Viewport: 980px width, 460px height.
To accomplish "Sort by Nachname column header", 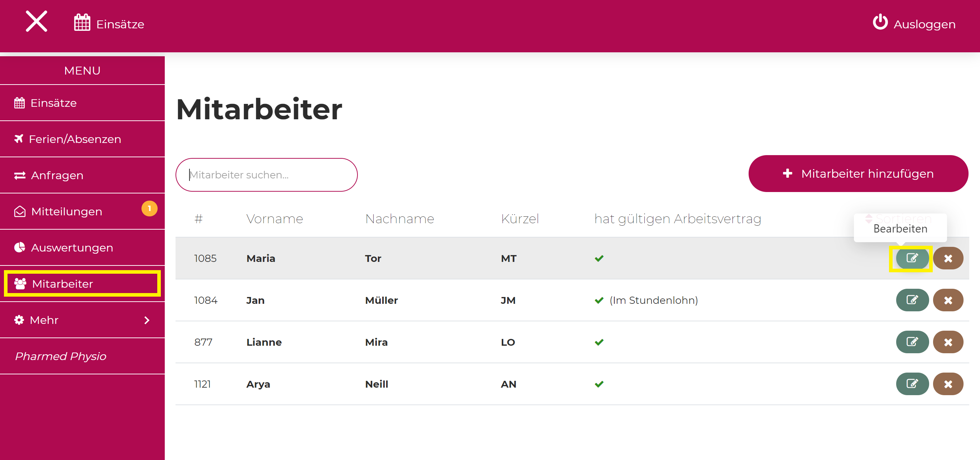I will (x=399, y=219).
